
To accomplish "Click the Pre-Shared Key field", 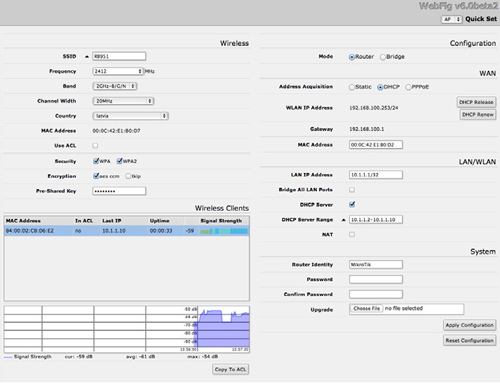I will pos(119,191).
